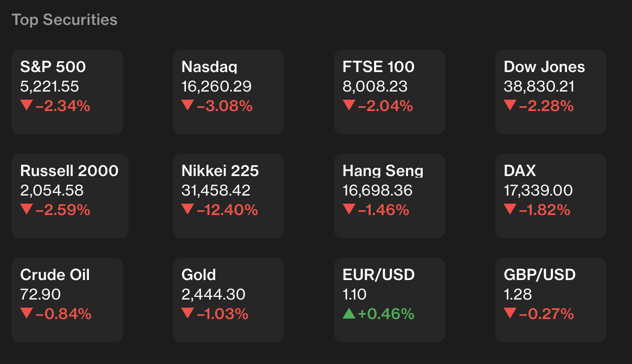Click the red down arrow on Nasdaq
The width and height of the screenshot is (632, 364).
(188, 105)
